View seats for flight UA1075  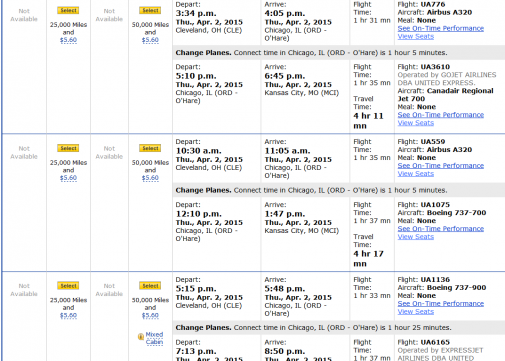click(416, 237)
